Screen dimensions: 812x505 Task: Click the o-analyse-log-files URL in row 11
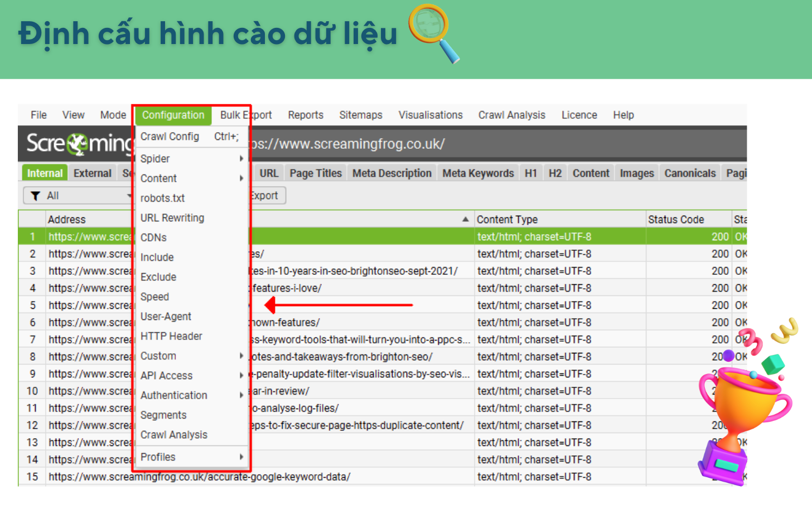294,409
